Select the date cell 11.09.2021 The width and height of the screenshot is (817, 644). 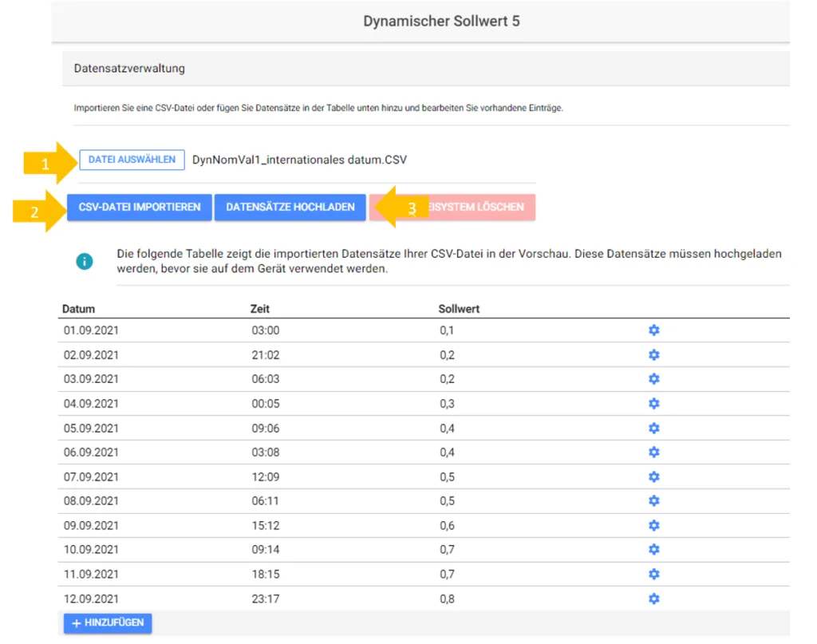coord(91,574)
